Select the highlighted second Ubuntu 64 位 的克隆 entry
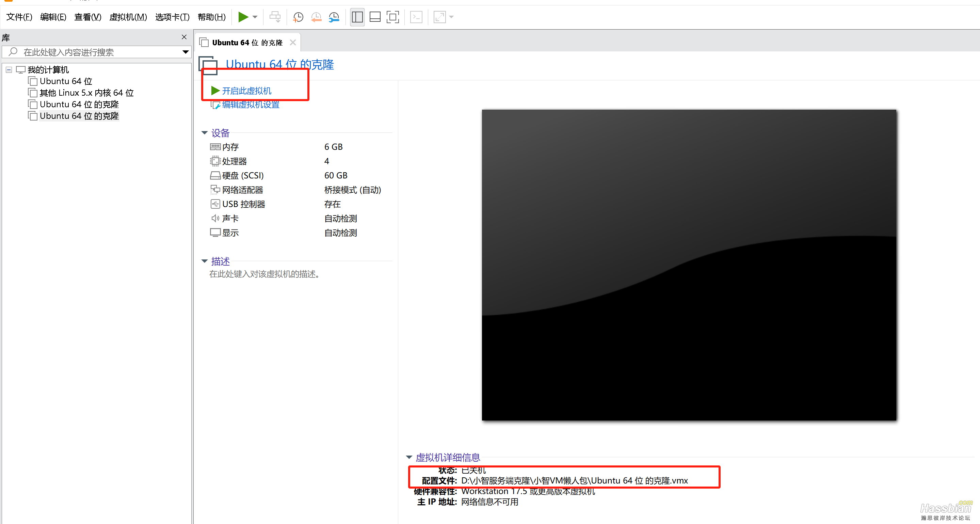 79,116
